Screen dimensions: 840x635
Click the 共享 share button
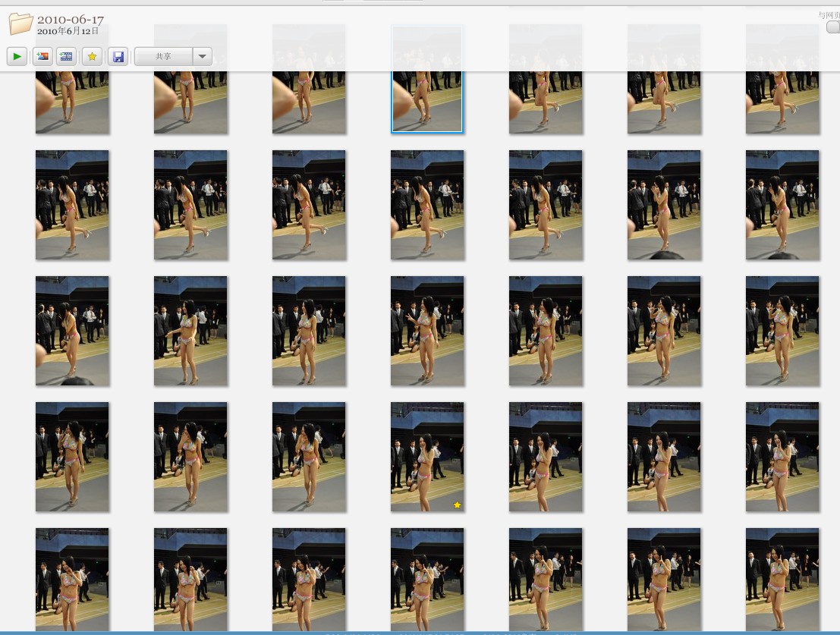[163, 56]
